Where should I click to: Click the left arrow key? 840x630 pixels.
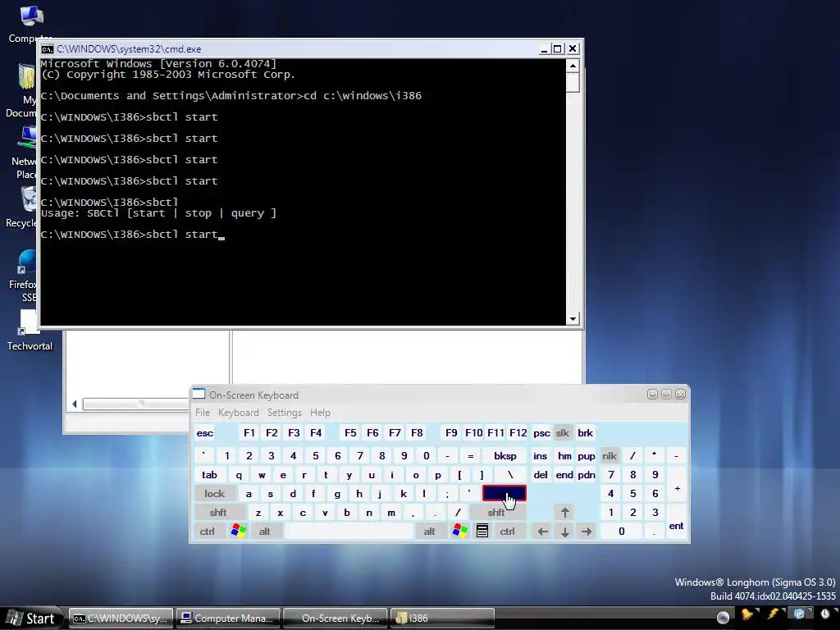[x=543, y=532]
